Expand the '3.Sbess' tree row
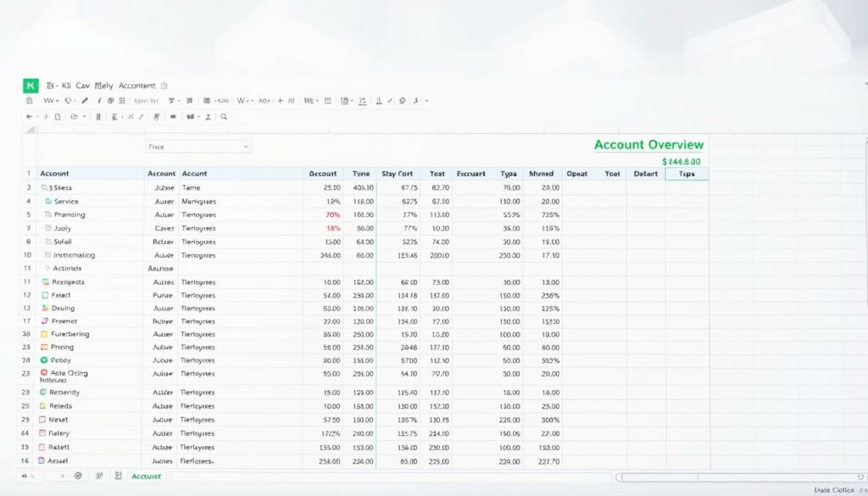Screen dimensions: 868x496 click(x=44, y=187)
